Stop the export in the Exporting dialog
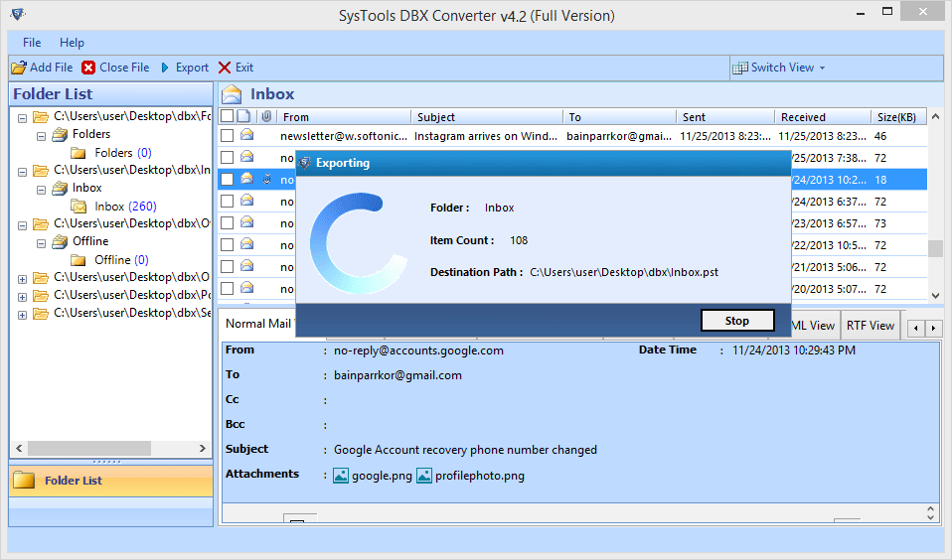952x560 pixels. pos(737,321)
